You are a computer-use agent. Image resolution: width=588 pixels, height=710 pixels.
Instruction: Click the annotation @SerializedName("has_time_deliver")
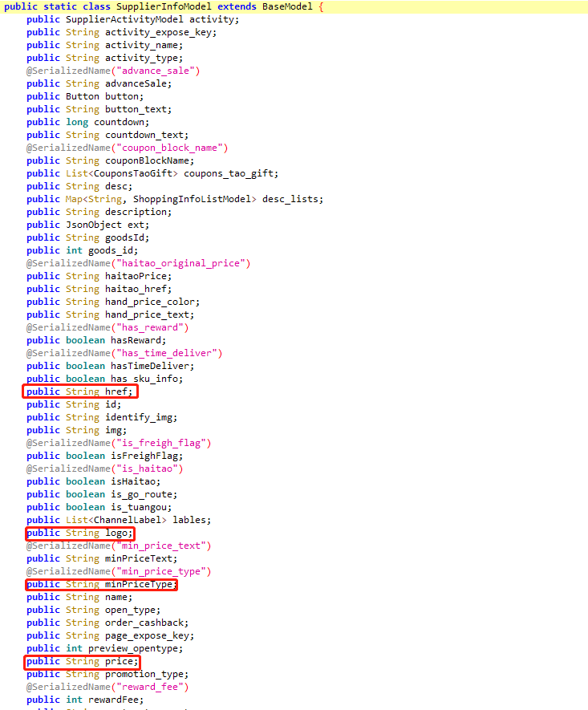(124, 353)
